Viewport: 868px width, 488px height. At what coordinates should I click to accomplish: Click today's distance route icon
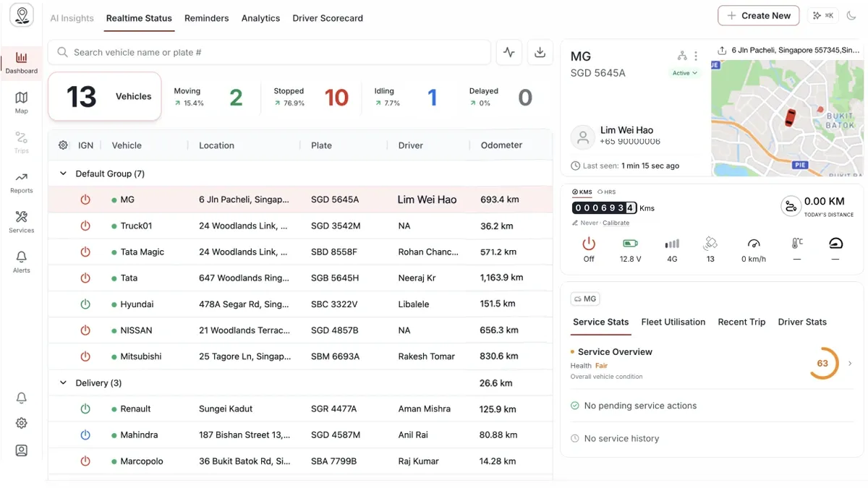(x=791, y=206)
